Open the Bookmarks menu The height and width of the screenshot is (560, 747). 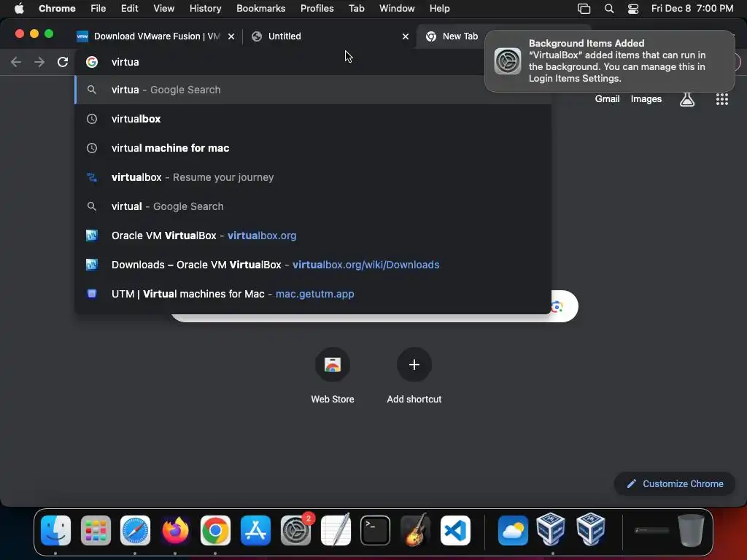pos(260,9)
